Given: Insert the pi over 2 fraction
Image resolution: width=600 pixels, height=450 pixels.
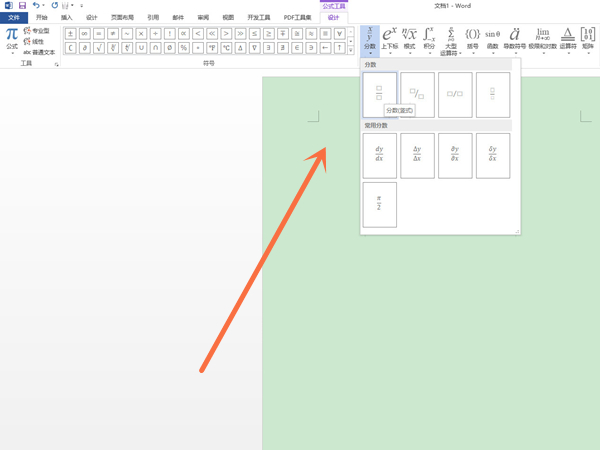Looking at the screenshot, I should [380, 204].
